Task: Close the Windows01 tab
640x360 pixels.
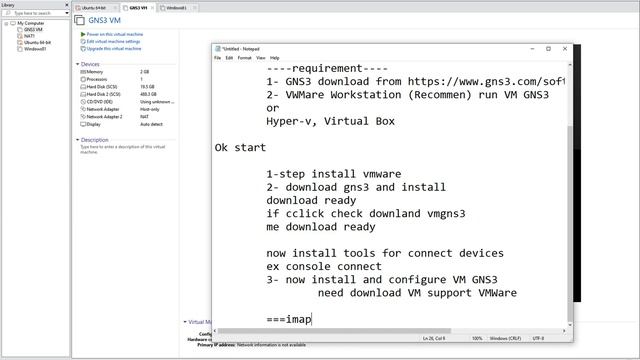Action: (194, 8)
